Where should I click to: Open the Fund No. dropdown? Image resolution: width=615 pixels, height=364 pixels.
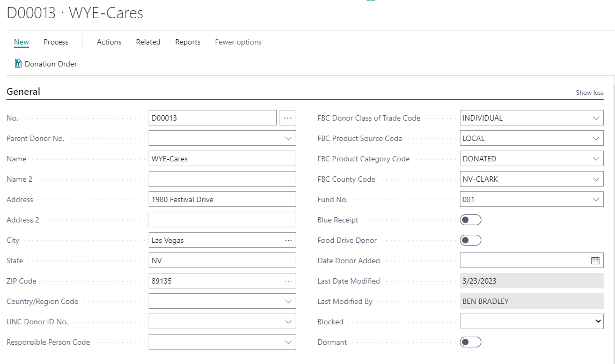point(596,199)
